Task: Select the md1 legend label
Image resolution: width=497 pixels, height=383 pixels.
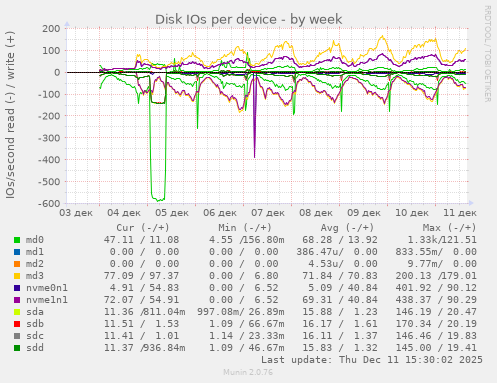Action: tap(35, 252)
